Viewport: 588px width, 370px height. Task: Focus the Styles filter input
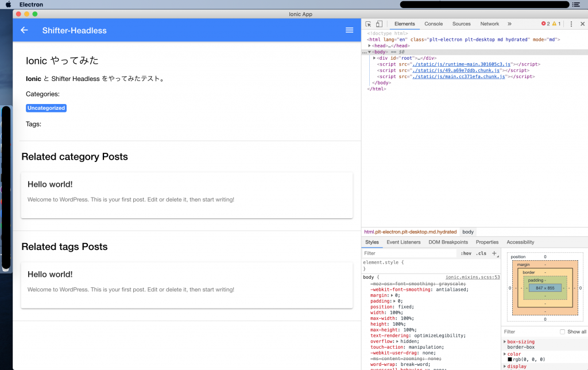coord(409,253)
